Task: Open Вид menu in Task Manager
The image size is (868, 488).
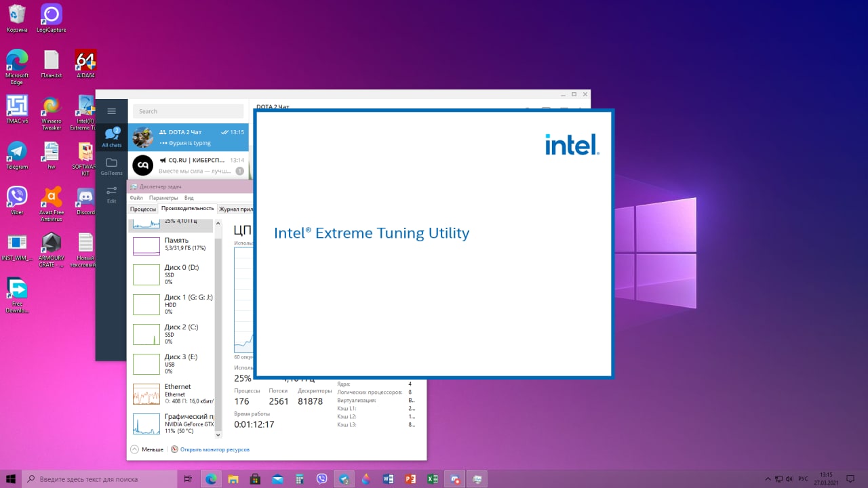Action: point(189,198)
